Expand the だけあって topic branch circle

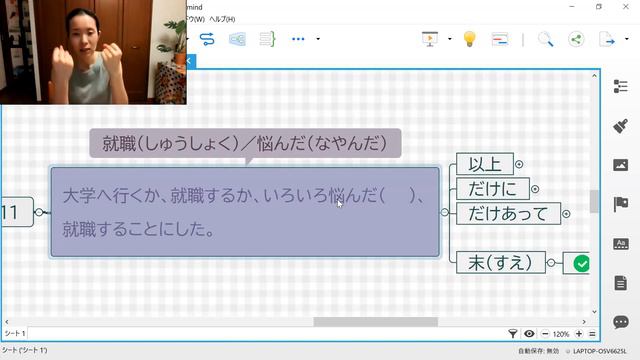point(566,214)
